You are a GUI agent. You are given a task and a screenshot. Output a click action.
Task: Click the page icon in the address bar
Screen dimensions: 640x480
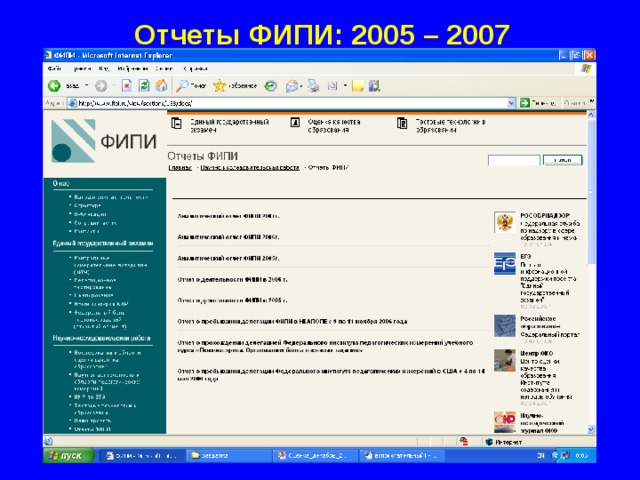tap(73, 103)
